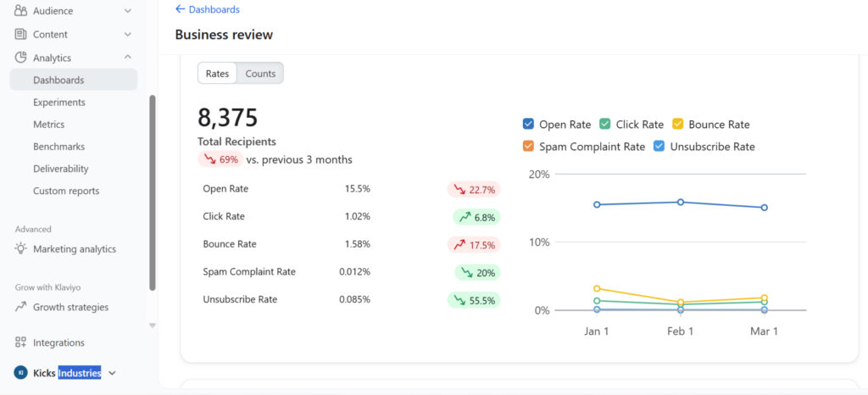Toggle the Click Rate checkbox
The height and width of the screenshot is (395, 868).
pos(604,124)
